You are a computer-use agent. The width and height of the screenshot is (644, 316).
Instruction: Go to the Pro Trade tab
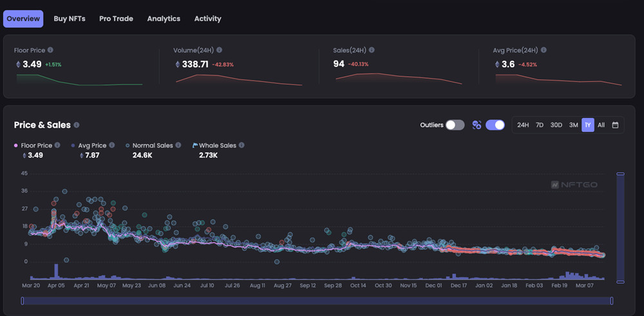point(116,19)
